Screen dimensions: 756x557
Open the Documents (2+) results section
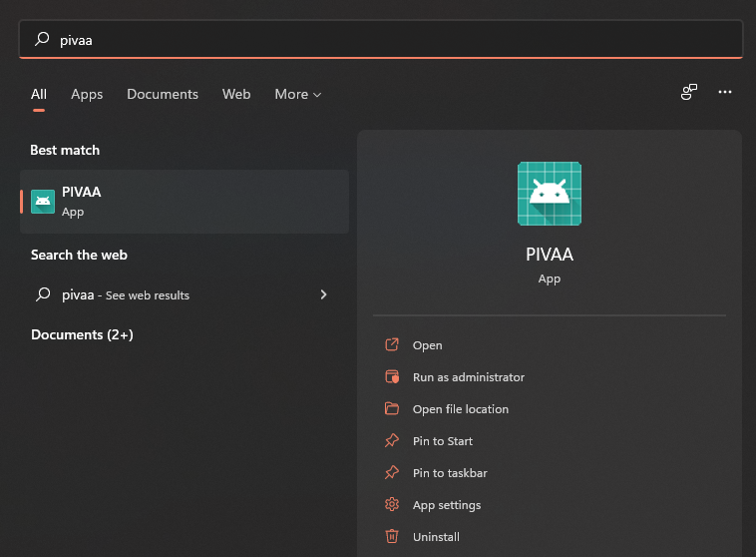(82, 334)
